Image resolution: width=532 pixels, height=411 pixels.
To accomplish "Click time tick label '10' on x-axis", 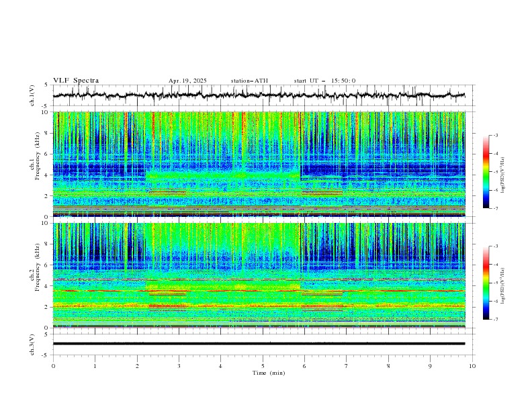I will [x=472, y=366].
